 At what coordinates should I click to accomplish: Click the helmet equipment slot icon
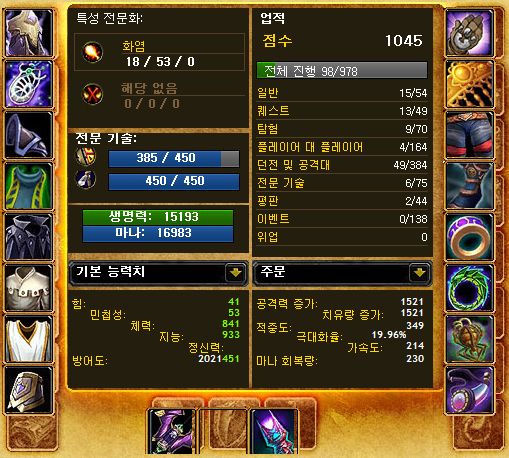coord(29,33)
